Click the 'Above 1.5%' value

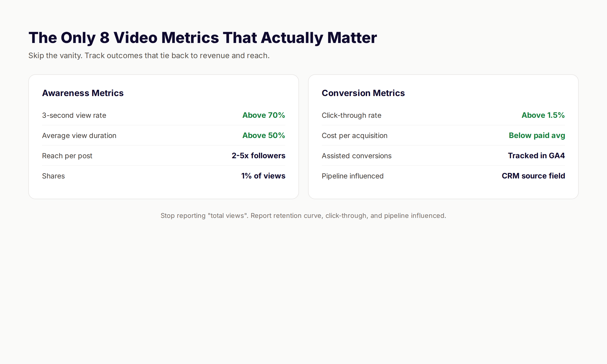point(543,115)
